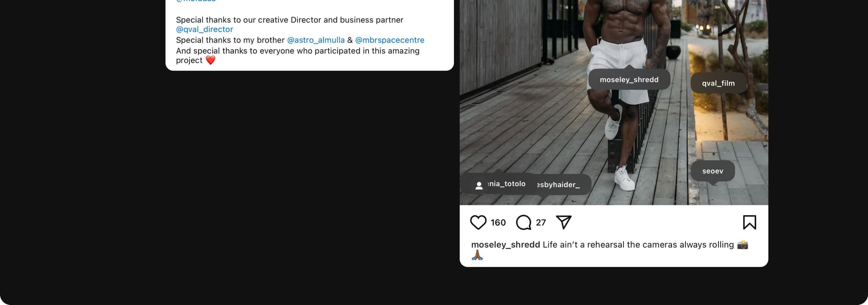View the 27 comments count
This screenshot has height=305, width=868.
(x=541, y=222)
